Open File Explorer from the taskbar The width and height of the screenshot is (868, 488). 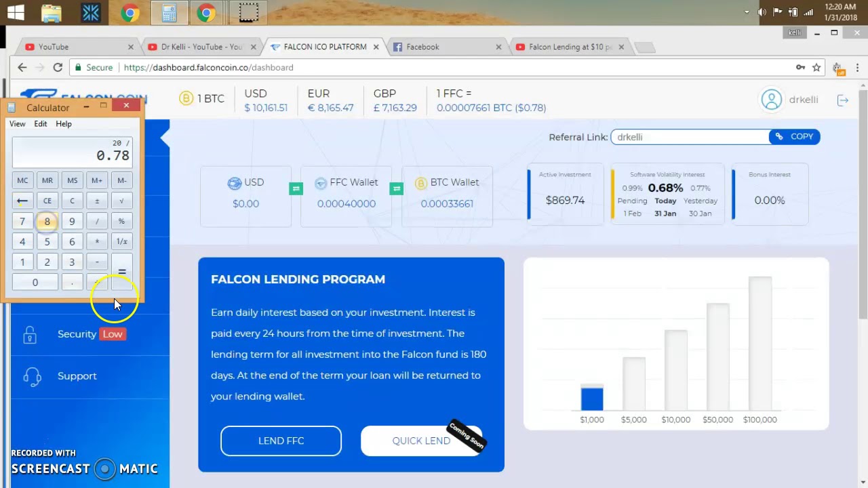(x=52, y=12)
